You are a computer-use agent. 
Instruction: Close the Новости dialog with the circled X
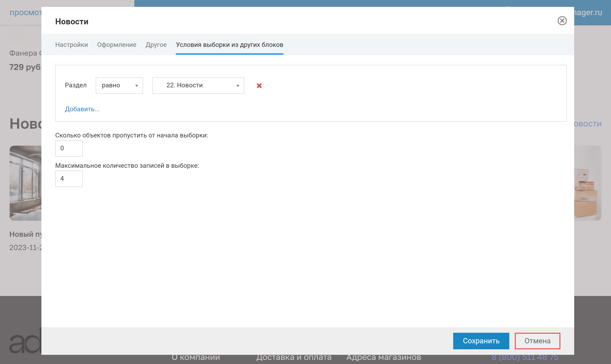click(562, 21)
